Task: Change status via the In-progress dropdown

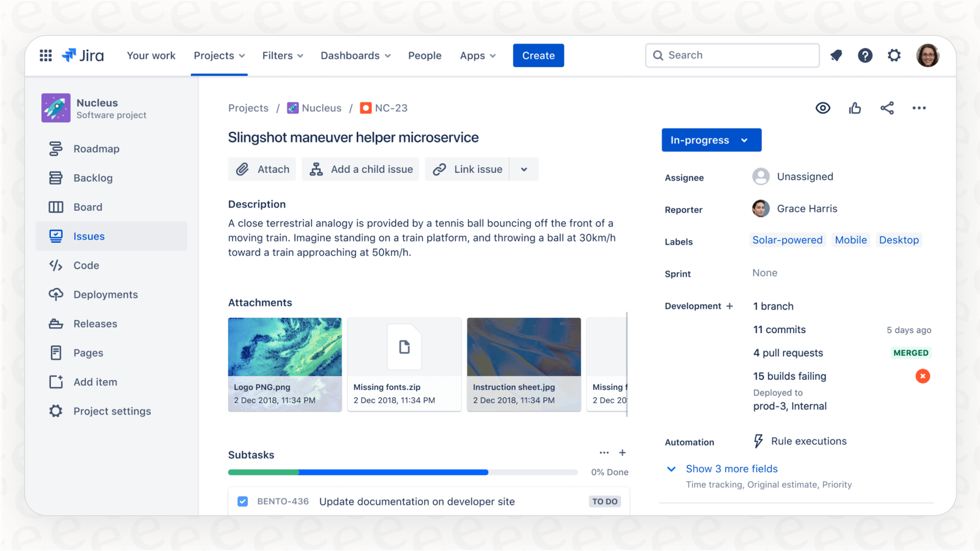Action: [x=711, y=140]
